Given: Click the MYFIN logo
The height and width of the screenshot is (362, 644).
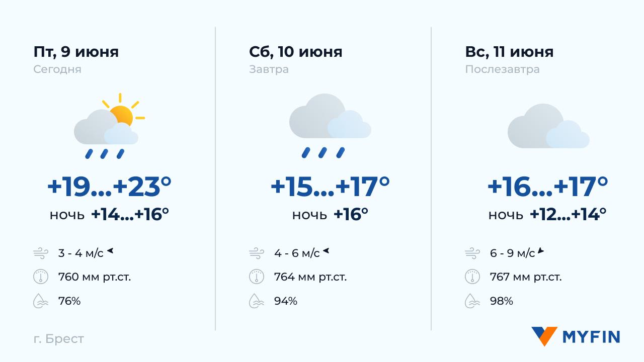Looking at the screenshot, I should coord(576,336).
